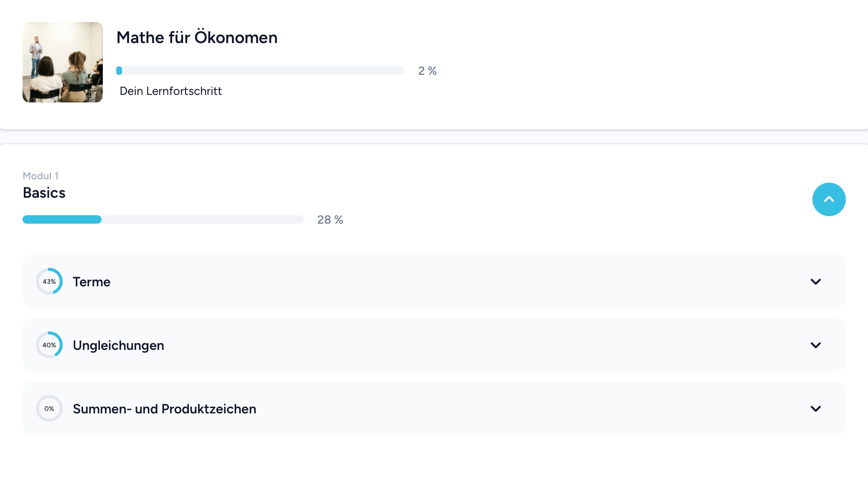Click the 28 % module progress value

(x=330, y=220)
